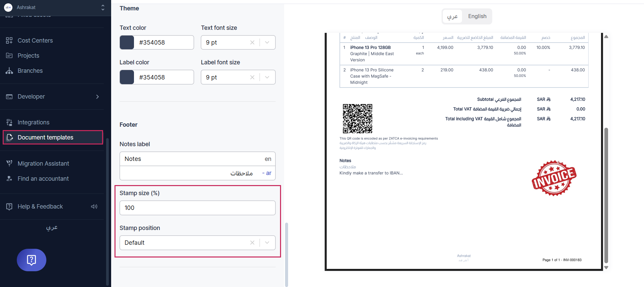The image size is (644, 287).
Task: Switch invoice preview to English
Action: (x=477, y=16)
